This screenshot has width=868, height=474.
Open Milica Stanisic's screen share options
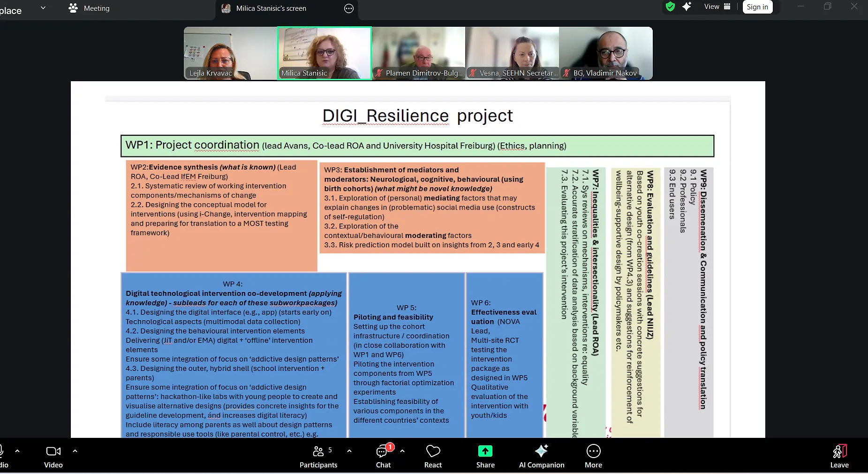coord(349,8)
